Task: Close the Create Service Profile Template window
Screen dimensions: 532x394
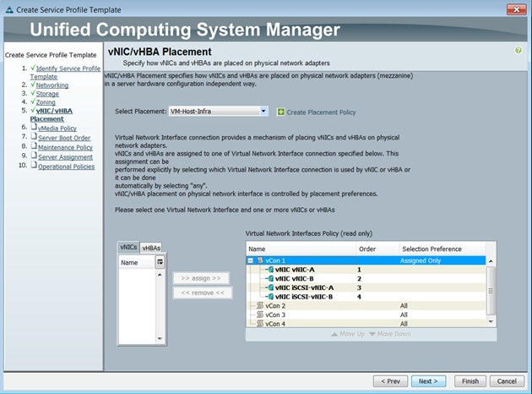Action: (516, 9)
